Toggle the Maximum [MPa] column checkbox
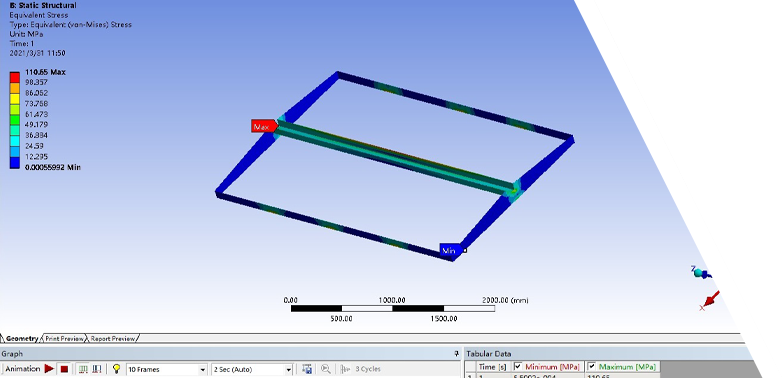Image resolution: width=782 pixels, height=378 pixels. 592,367
